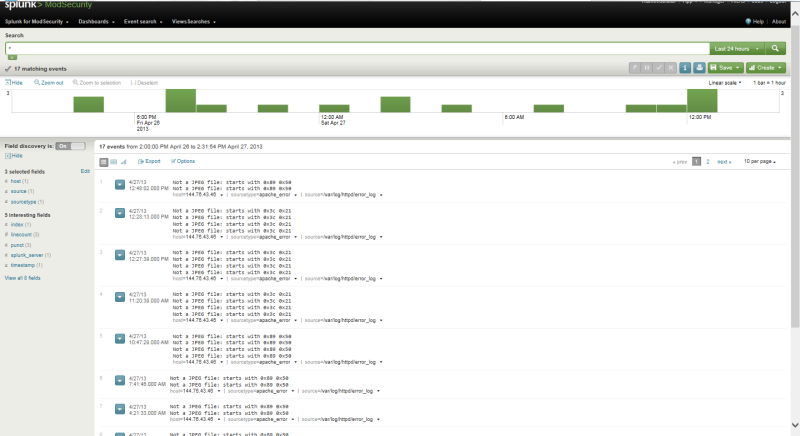Switch results to table view icon
This screenshot has width=800, height=436.
114,162
